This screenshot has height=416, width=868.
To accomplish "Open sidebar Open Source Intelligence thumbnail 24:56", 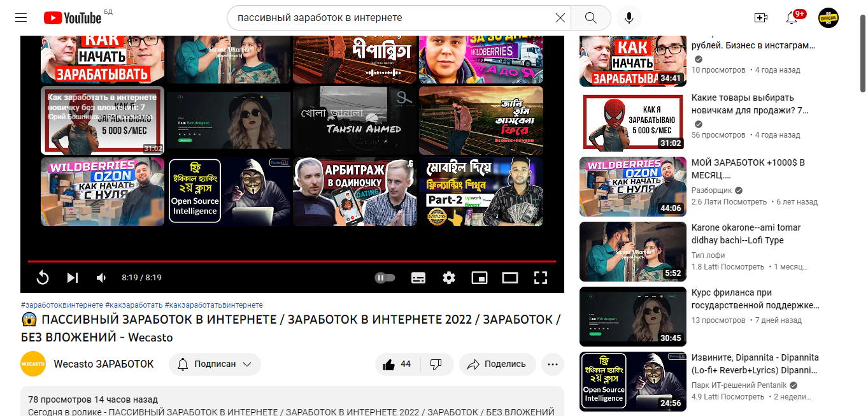I will click(x=633, y=382).
